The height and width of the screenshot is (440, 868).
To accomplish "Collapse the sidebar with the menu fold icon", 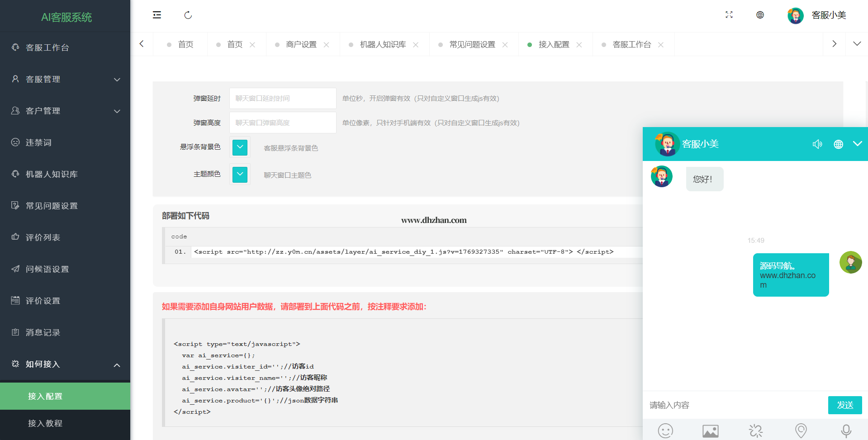I will tap(157, 15).
